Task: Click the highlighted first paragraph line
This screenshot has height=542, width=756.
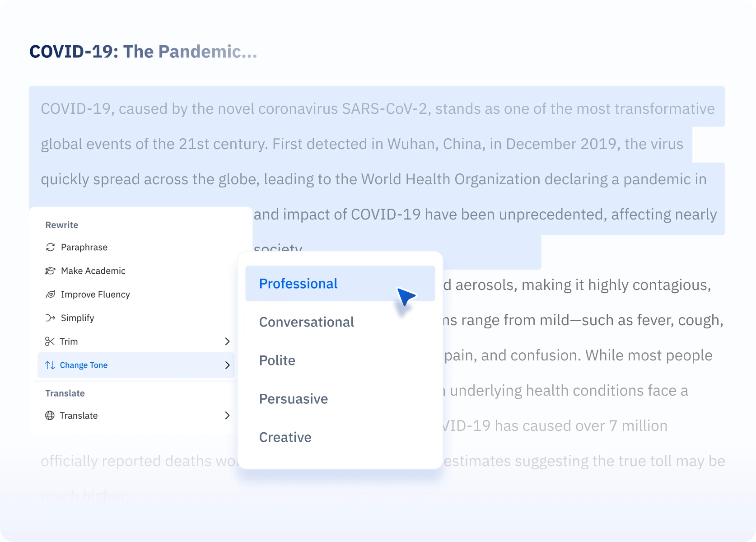Action: point(378,109)
